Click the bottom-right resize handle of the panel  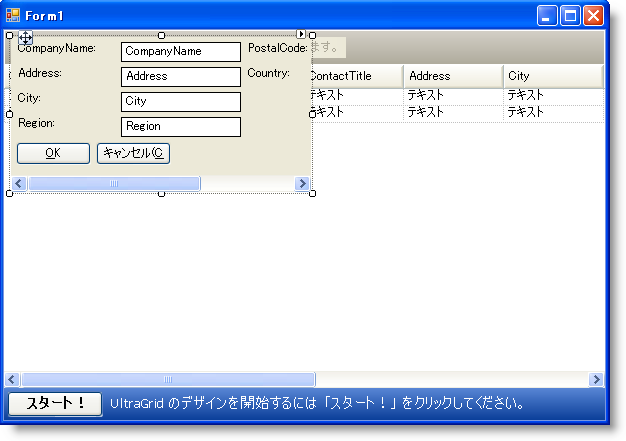(x=312, y=194)
